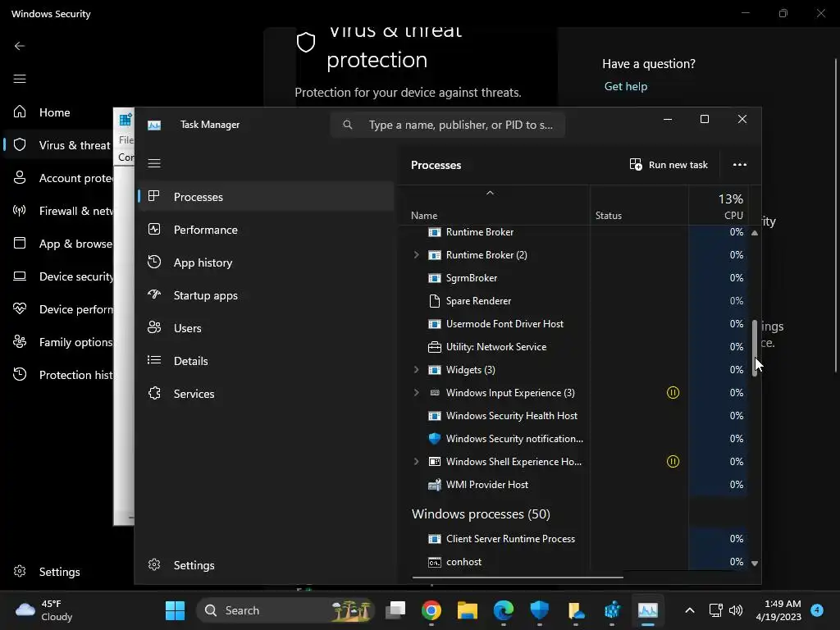Open Details page in Task Manager
This screenshot has width=840, height=630.
pyautogui.click(x=267, y=361)
